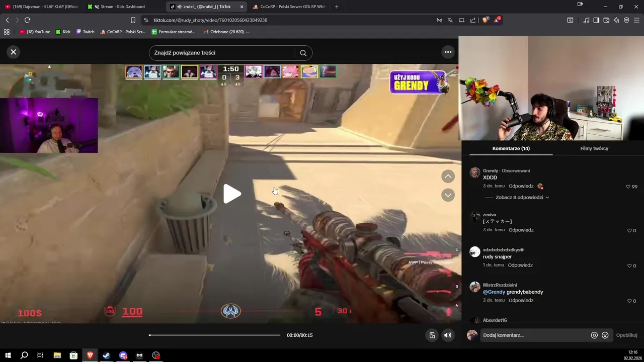
Task: Like zexiva's comment
Action: (629, 230)
